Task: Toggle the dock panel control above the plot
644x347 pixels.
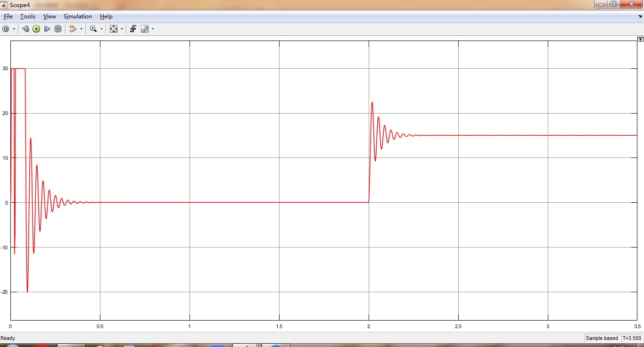Action: 640,39
